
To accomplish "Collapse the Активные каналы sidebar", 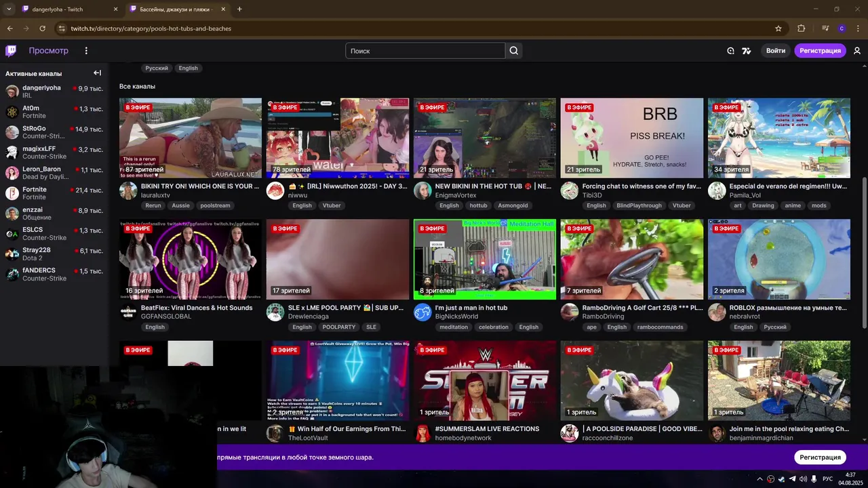I will 97,73.
